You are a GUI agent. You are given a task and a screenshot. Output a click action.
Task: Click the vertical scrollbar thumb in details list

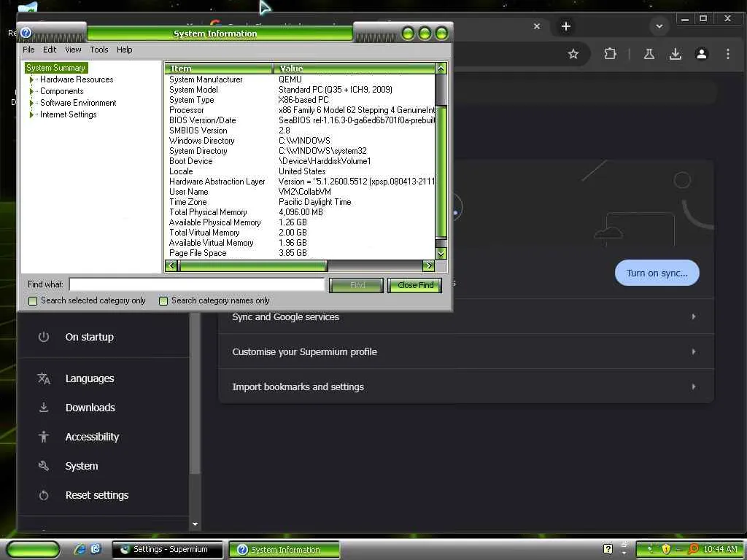(x=441, y=171)
